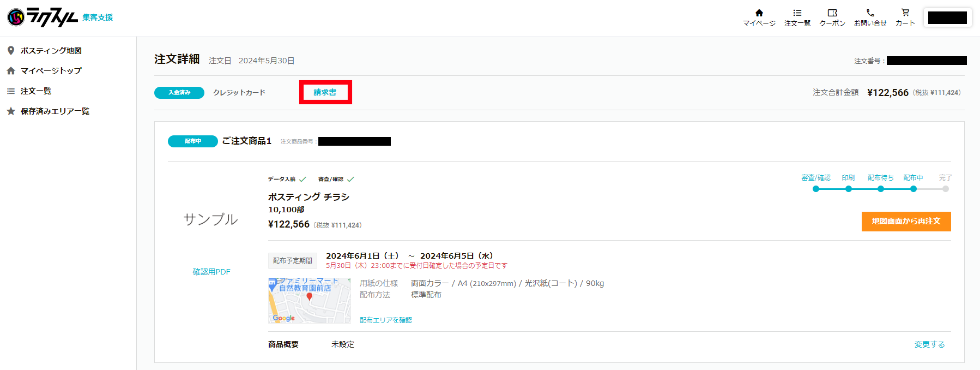Click the 配布中 status badge

193,141
